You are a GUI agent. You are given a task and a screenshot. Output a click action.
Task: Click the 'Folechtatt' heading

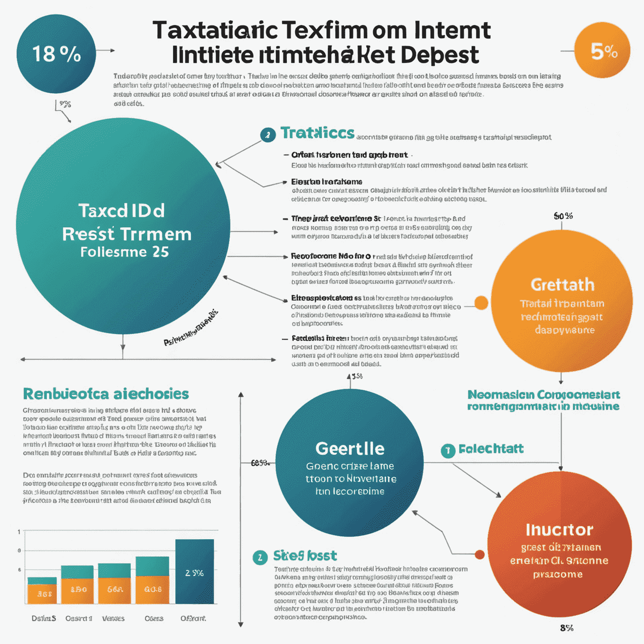[x=491, y=449]
